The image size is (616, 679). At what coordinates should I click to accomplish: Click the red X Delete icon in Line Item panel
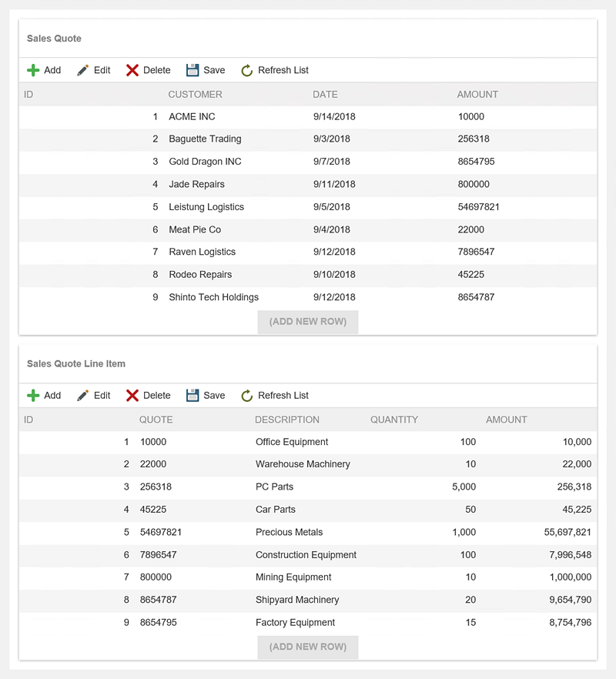(132, 396)
